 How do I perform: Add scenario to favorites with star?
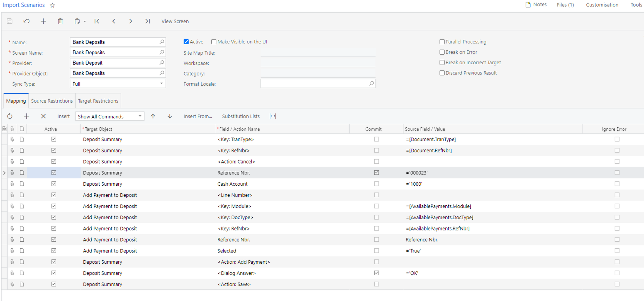pyautogui.click(x=52, y=5)
